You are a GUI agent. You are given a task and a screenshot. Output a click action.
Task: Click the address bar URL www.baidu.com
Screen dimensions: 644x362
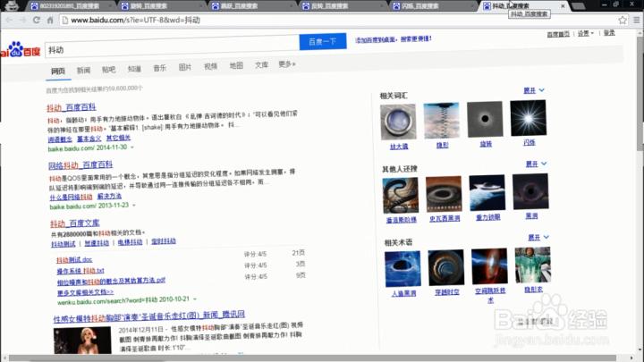coord(136,20)
